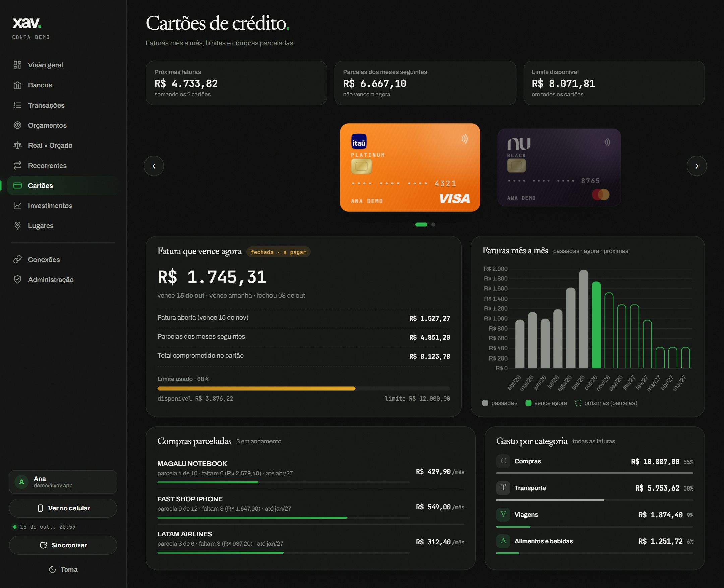Click the Limite disponível summary card
The height and width of the screenshot is (588, 724).
coord(613,83)
